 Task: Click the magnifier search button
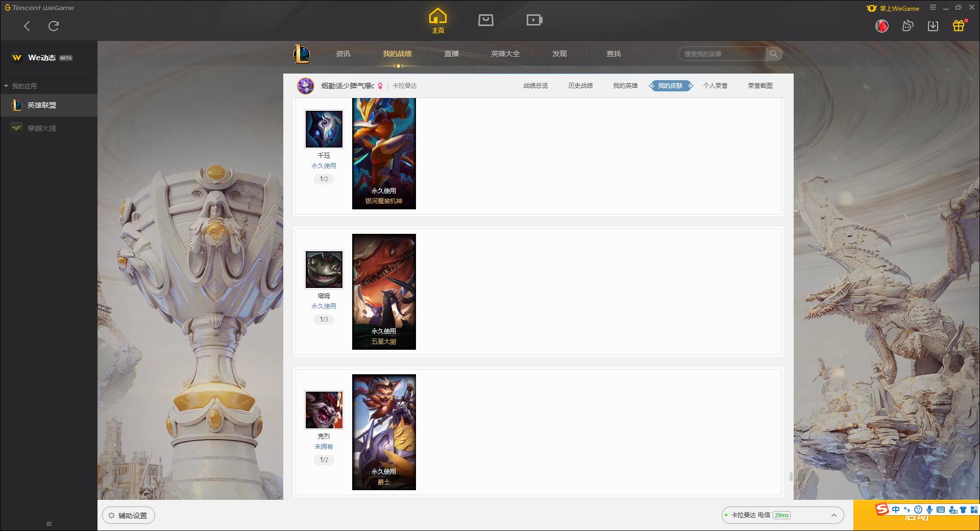tap(774, 54)
